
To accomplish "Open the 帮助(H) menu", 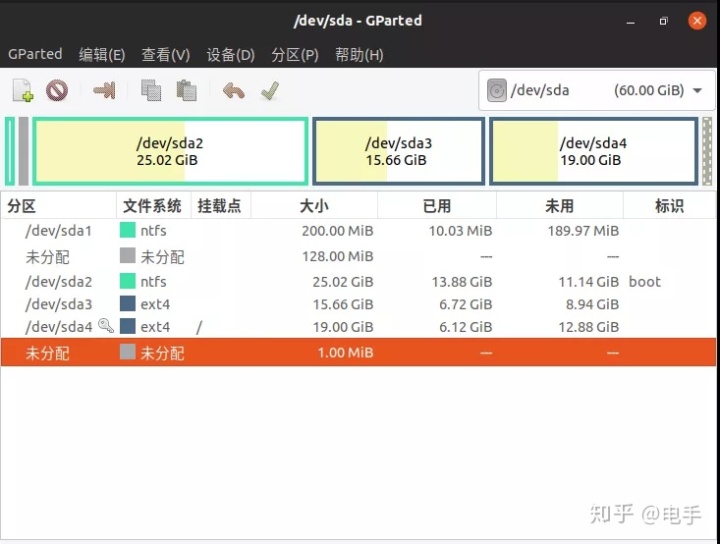I will 359,55.
